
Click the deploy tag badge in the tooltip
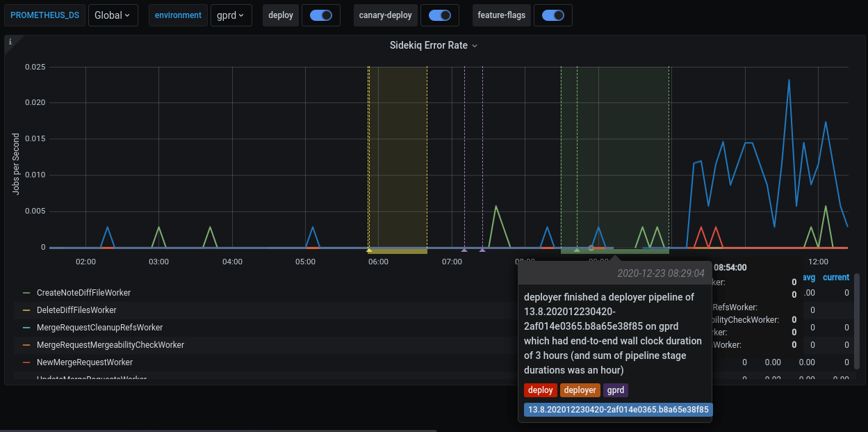(540, 390)
